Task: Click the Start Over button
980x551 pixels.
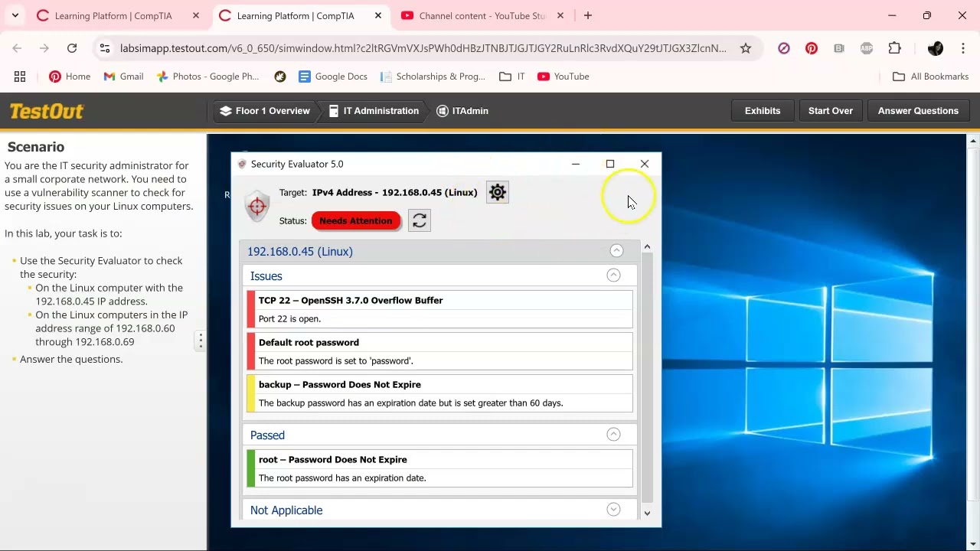Action: 831,111
